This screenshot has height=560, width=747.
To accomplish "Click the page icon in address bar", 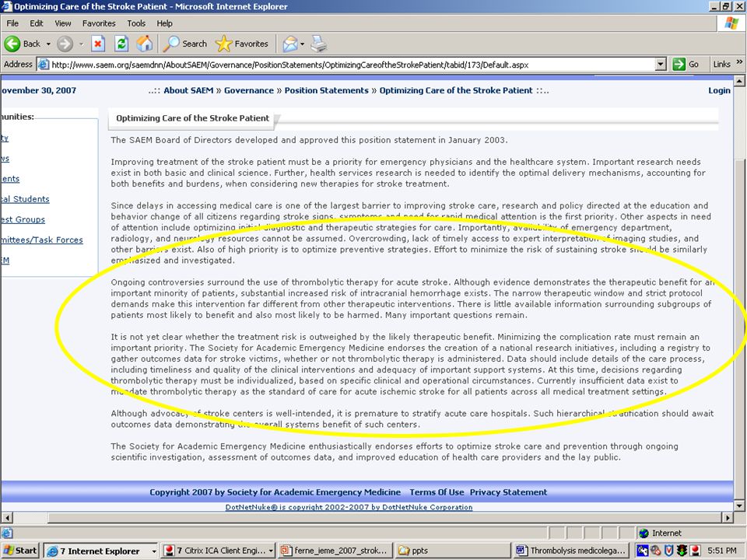I will point(44,65).
